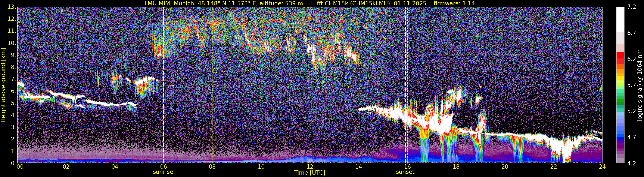The width and height of the screenshot is (644, 177).
Task: Click the height axis tick "9."
Action: 13,55
